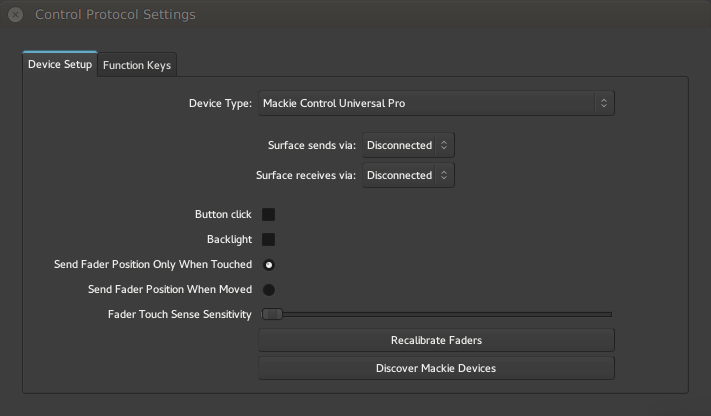This screenshot has width=711, height=416.
Task: Enable the Backlight checkbox
Action: point(268,240)
